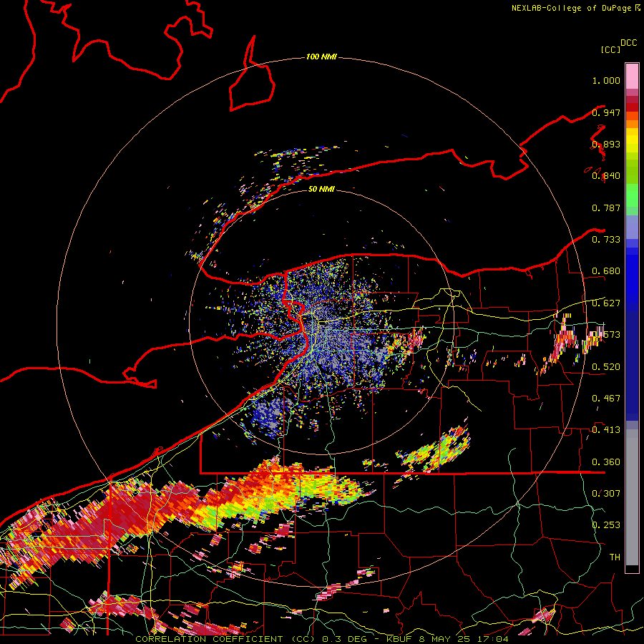Click the 1.000 scale value
The height and width of the screenshot is (644, 644).
tap(606, 80)
